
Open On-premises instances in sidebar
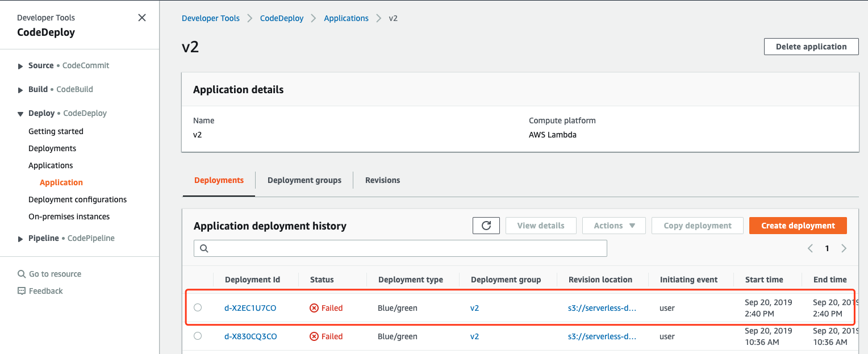pyautogui.click(x=69, y=216)
